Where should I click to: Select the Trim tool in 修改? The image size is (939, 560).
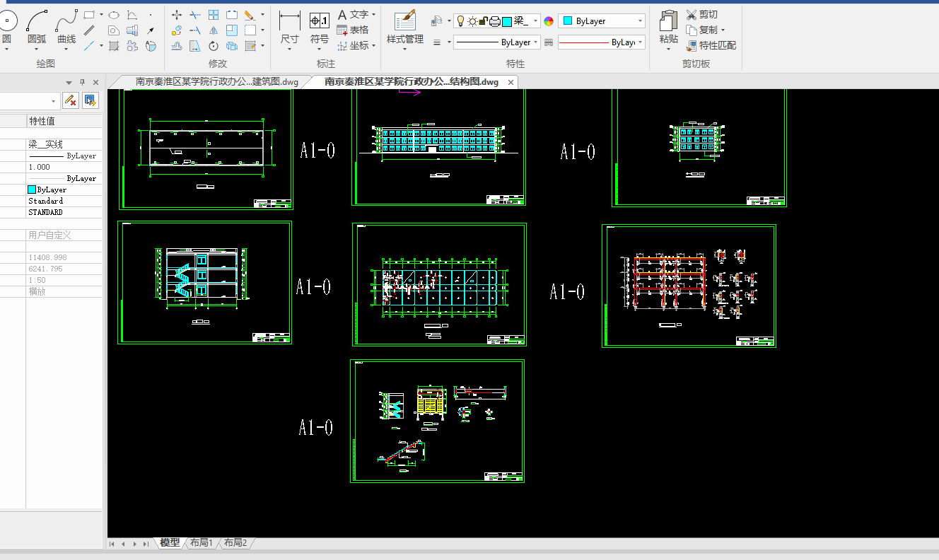[x=195, y=14]
